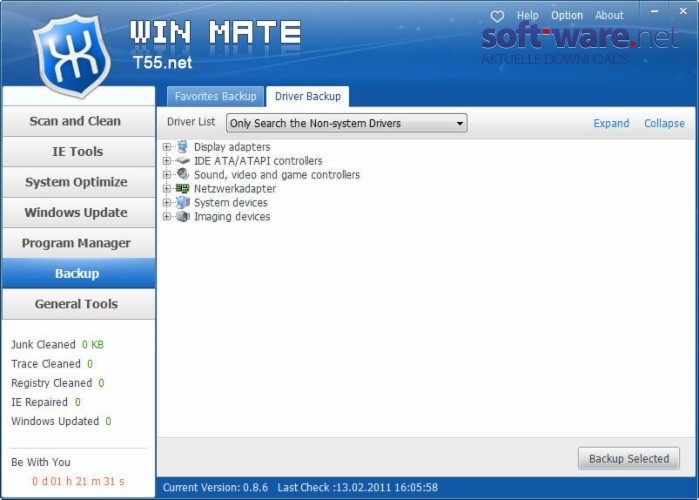Click the Win Mate shield logo

[71, 55]
